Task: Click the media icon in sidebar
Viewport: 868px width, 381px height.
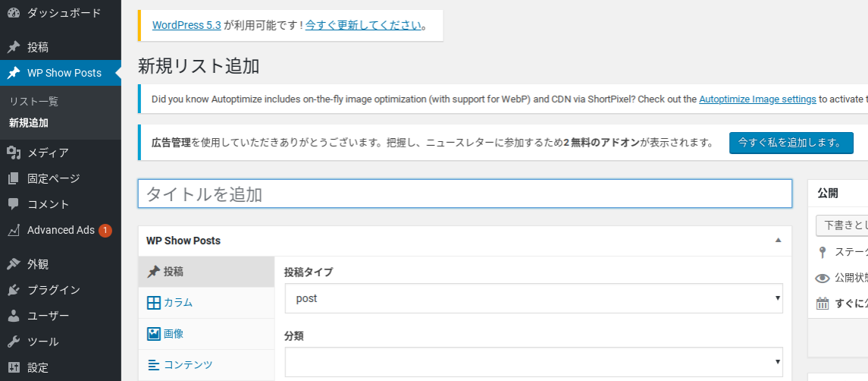Action: [13, 153]
